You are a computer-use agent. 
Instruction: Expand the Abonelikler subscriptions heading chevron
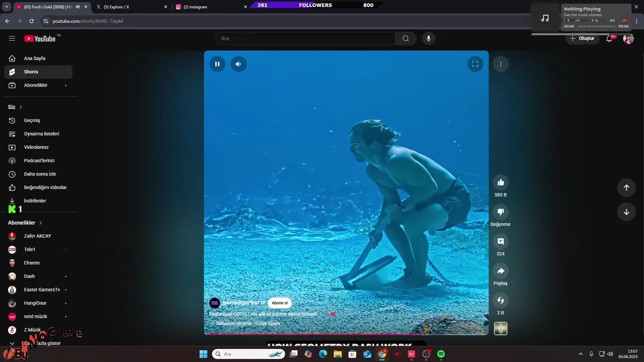[x=41, y=223]
